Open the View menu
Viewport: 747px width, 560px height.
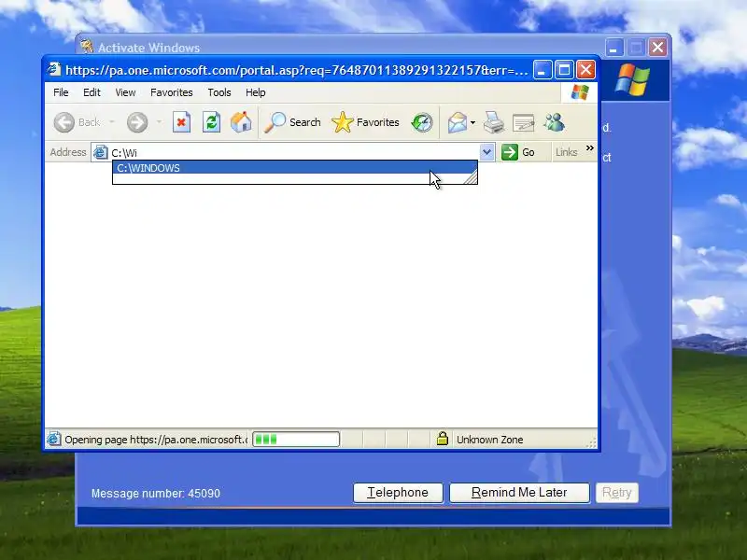pos(125,92)
